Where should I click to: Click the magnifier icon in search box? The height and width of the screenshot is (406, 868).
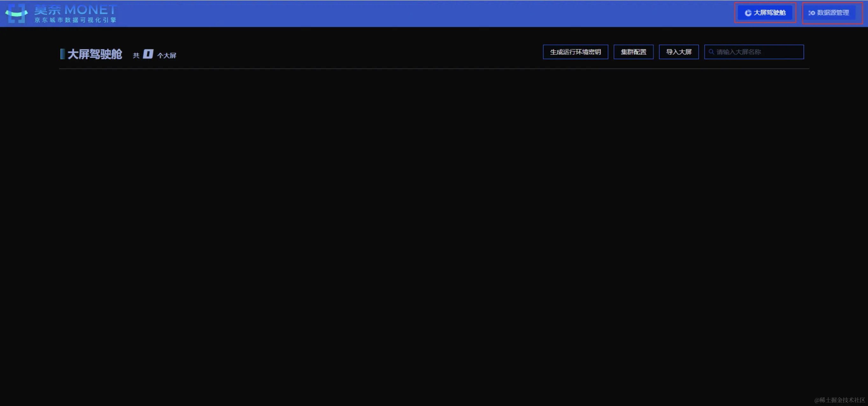click(x=711, y=52)
